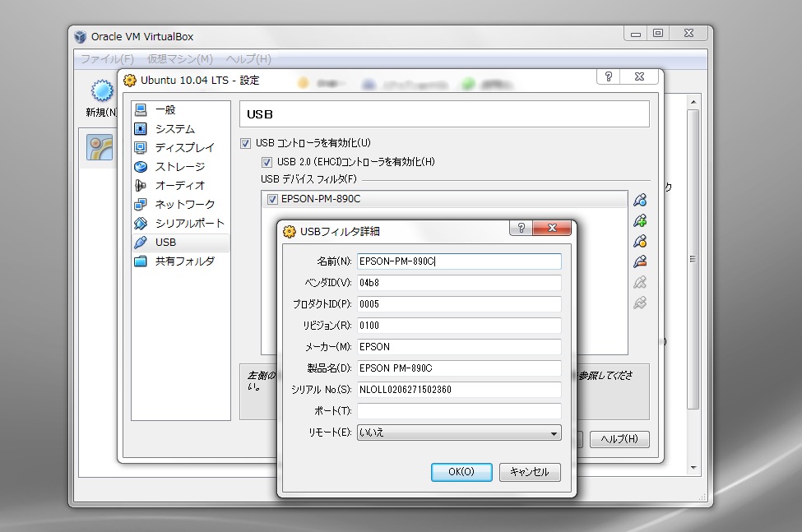This screenshot has height=532, width=802.
Task: Click the VirtualBox window scrollbar down arrow
Action: pyautogui.click(x=693, y=468)
